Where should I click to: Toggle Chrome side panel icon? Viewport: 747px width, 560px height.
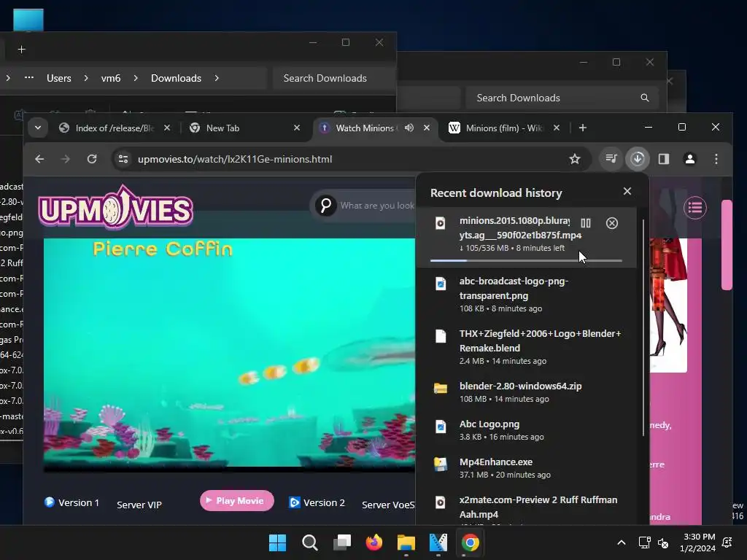coord(664,158)
